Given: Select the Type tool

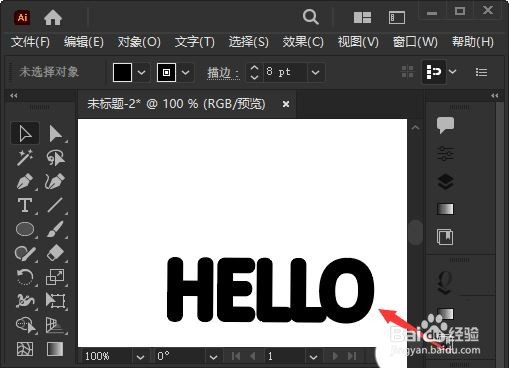Looking at the screenshot, I should 25,205.
